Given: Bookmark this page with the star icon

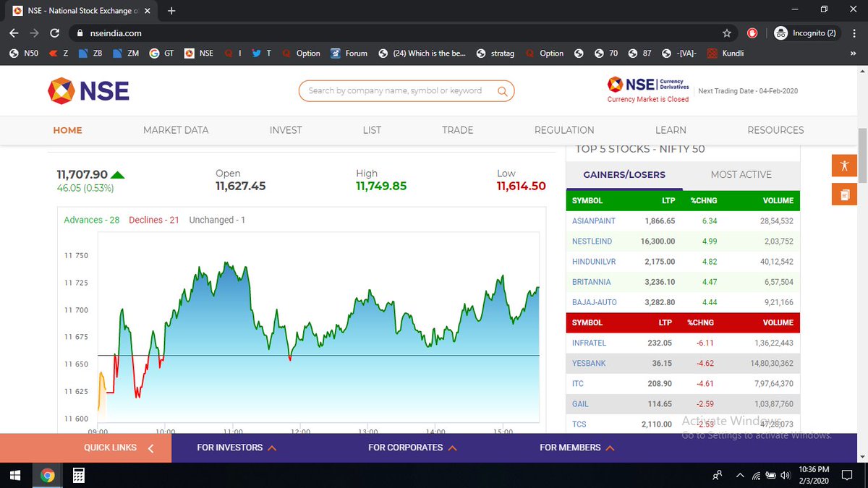Looking at the screenshot, I should (x=726, y=33).
